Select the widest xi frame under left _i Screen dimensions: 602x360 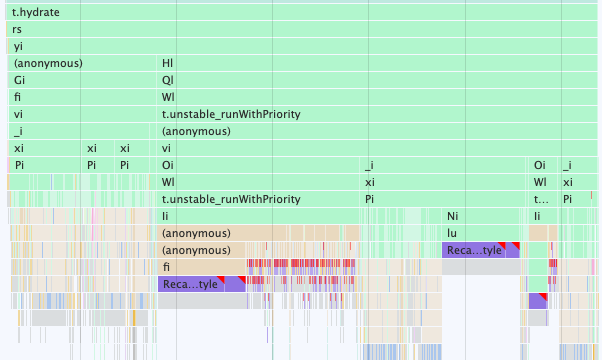[45, 148]
